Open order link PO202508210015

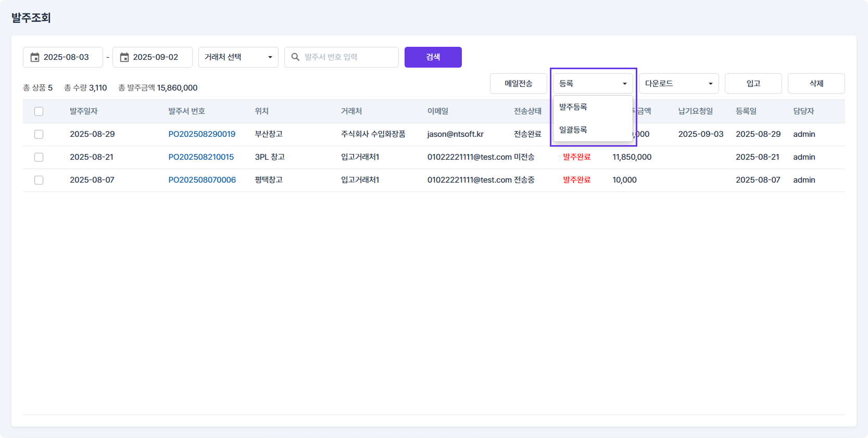[x=201, y=157]
